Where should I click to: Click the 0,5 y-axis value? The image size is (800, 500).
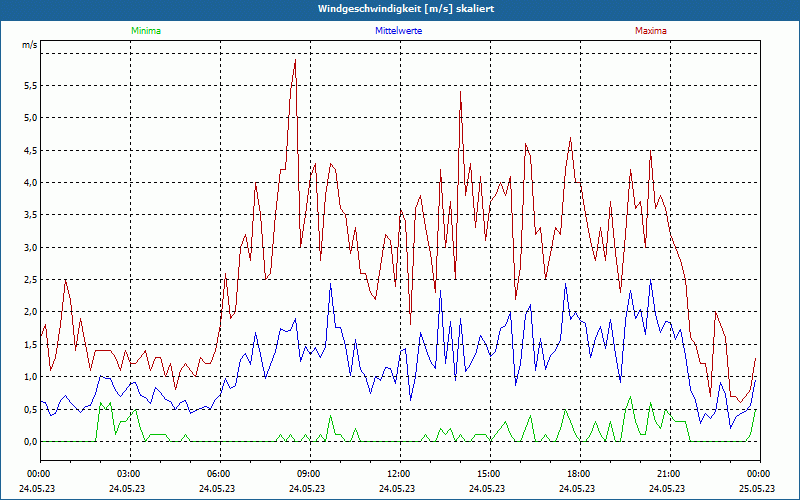(31, 409)
